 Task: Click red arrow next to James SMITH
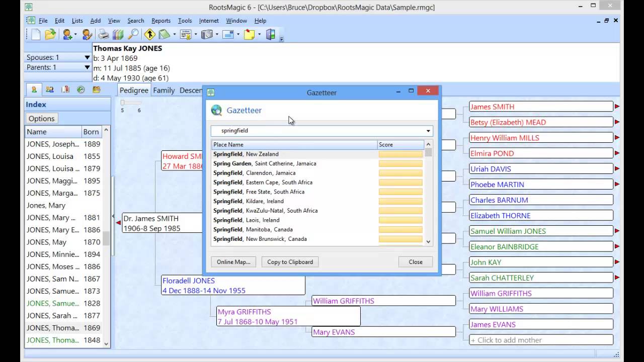(x=617, y=107)
